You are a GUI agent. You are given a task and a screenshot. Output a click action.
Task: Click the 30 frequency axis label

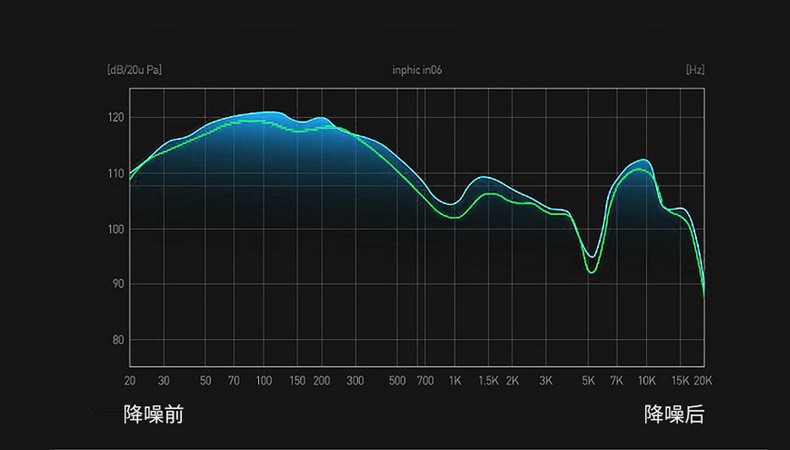click(x=164, y=381)
